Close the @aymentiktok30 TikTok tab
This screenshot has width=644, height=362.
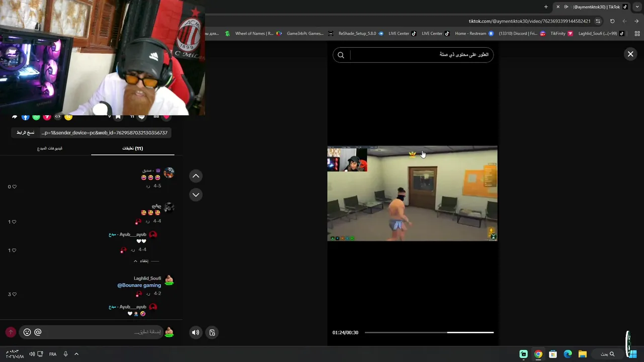[x=558, y=7]
